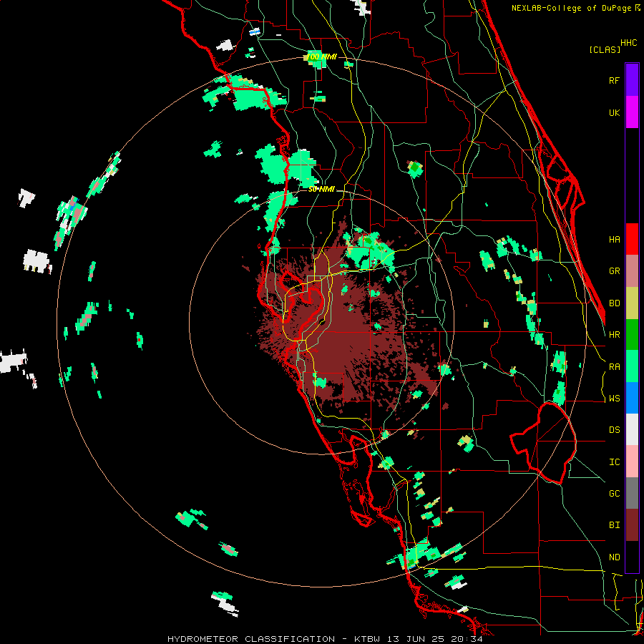Click the 'RA' legend label
644x644 pixels.
[614, 366]
